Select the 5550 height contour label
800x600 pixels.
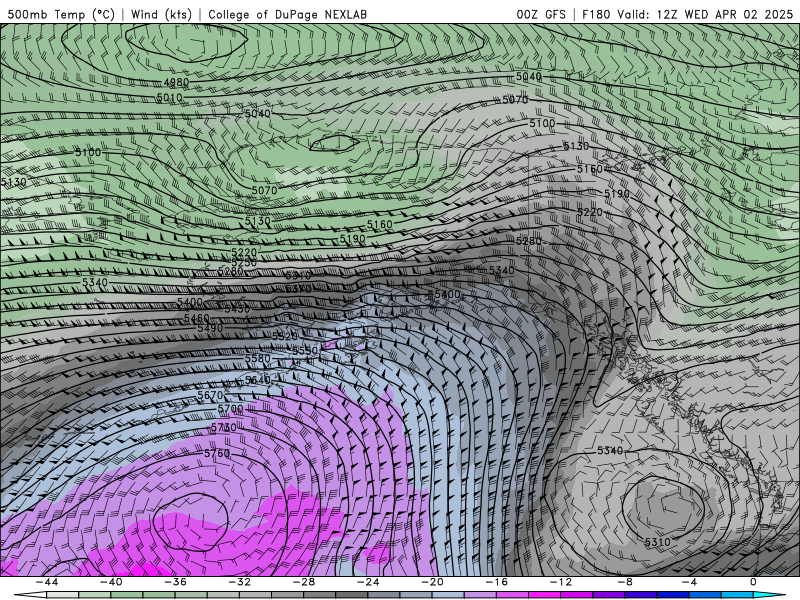(x=305, y=351)
